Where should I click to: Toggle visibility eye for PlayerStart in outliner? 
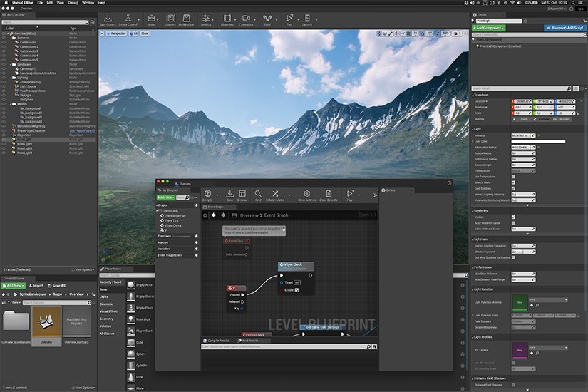click(4, 135)
